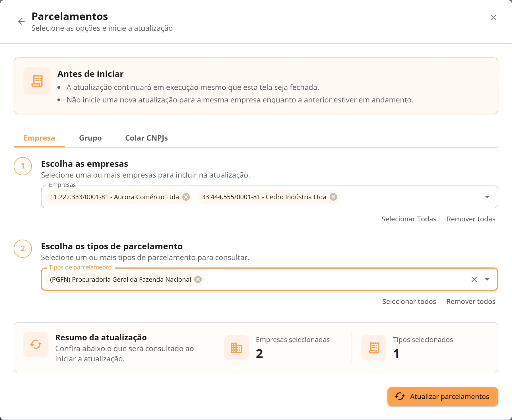The height and width of the screenshot is (420, 512).
Task: Click the Aurora Comércio Ltda chip label
Action: [114, 197]
